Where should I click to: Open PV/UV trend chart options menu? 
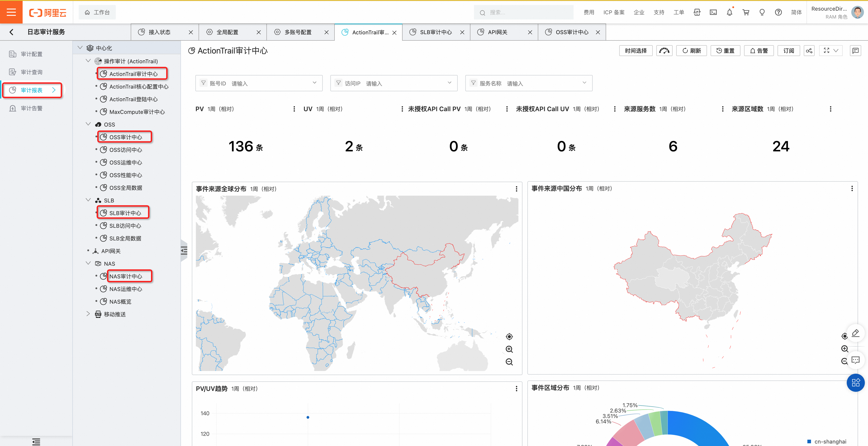516,389
